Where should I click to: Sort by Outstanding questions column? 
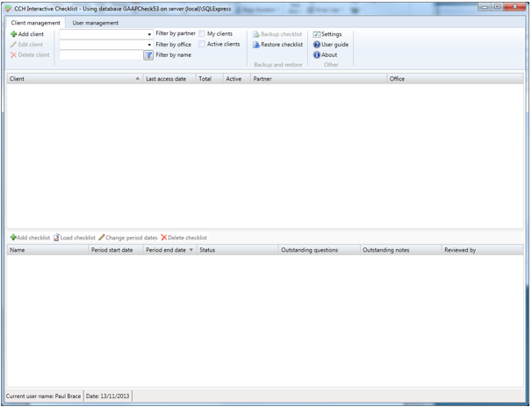[x=320, y=250]
